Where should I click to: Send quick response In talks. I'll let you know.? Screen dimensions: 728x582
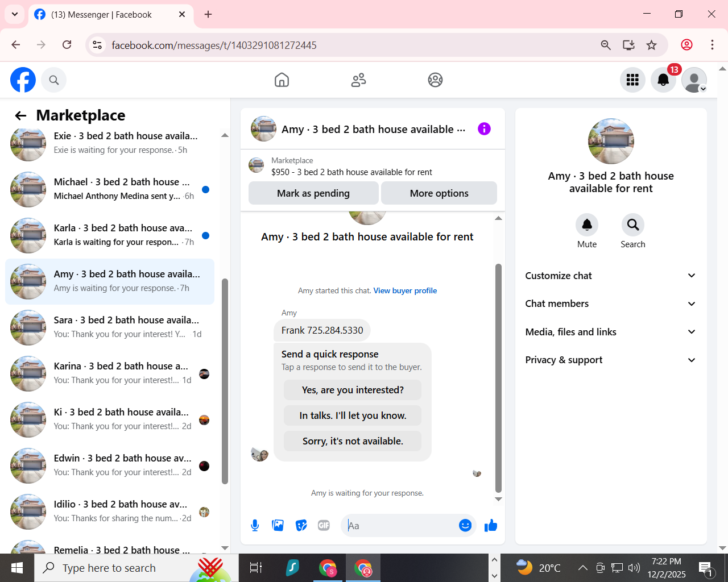353,415
